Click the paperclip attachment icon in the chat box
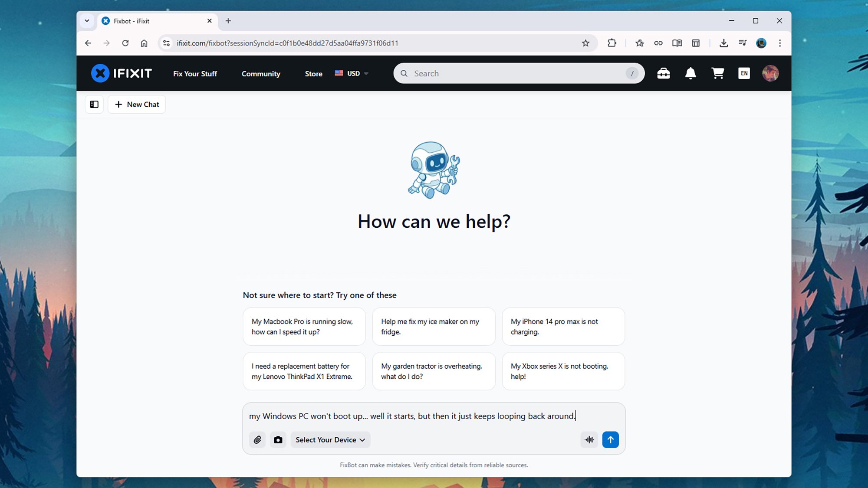Image resolution: width=868 pixels, height=488 pixels. coord(257,439)
